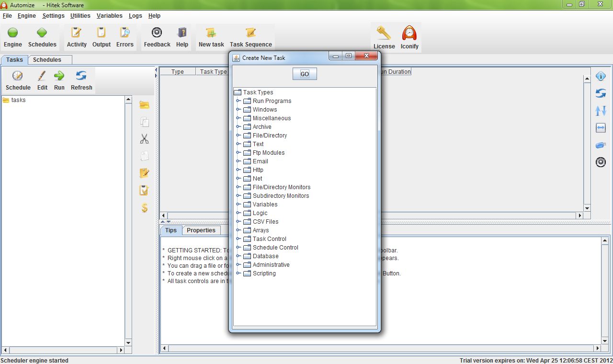
Task: Click the scissors cut icon
Action: pyautogui.click(x=144, y=139)
